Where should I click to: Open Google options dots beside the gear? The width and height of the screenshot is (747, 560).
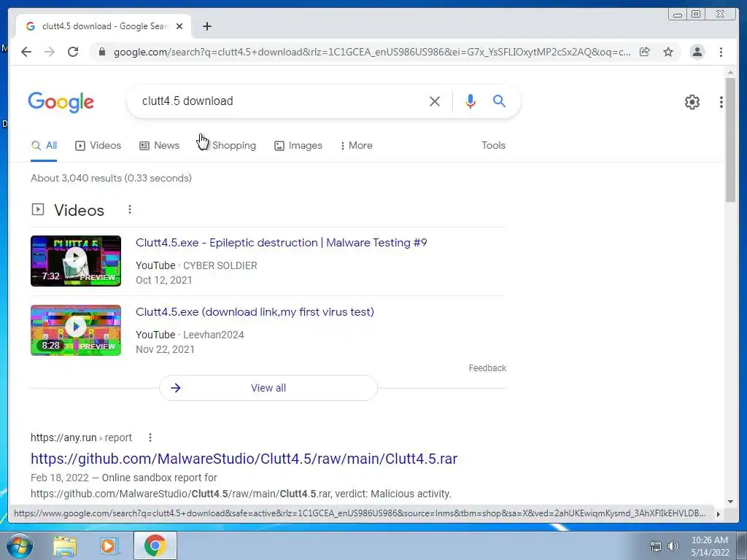tap(721, 102)
